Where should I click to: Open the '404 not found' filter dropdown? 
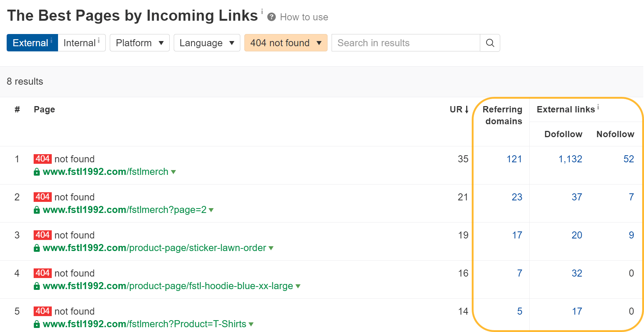pos(285,43)
